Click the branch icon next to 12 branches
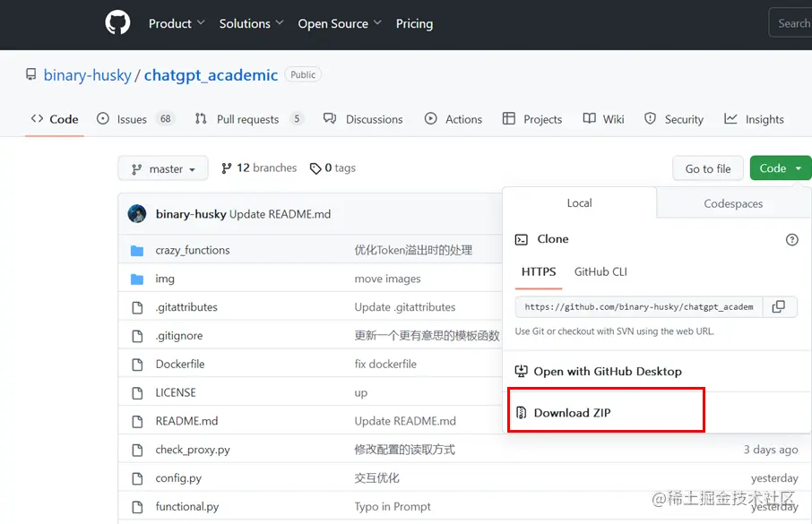 tap(227, 168)
